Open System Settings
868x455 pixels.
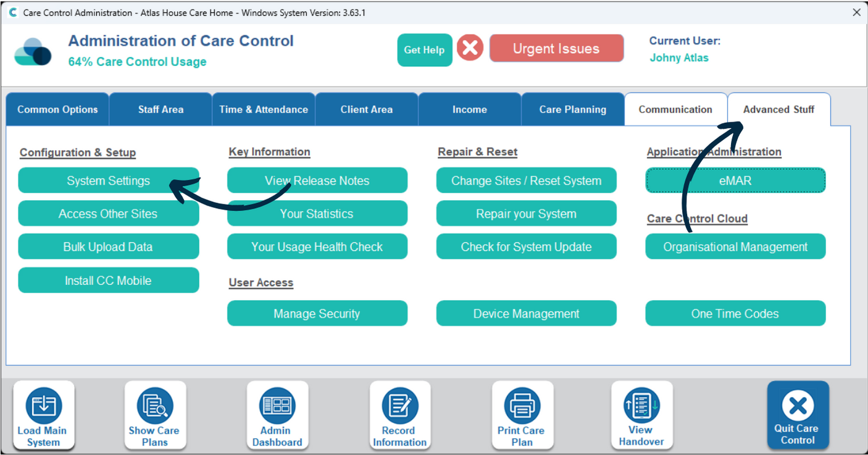coord(109,181)
